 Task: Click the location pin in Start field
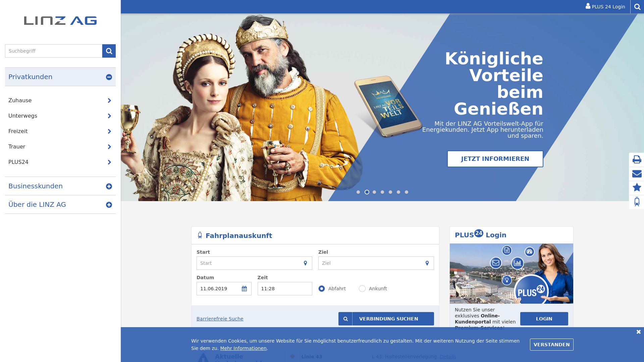tap(305, 263)
